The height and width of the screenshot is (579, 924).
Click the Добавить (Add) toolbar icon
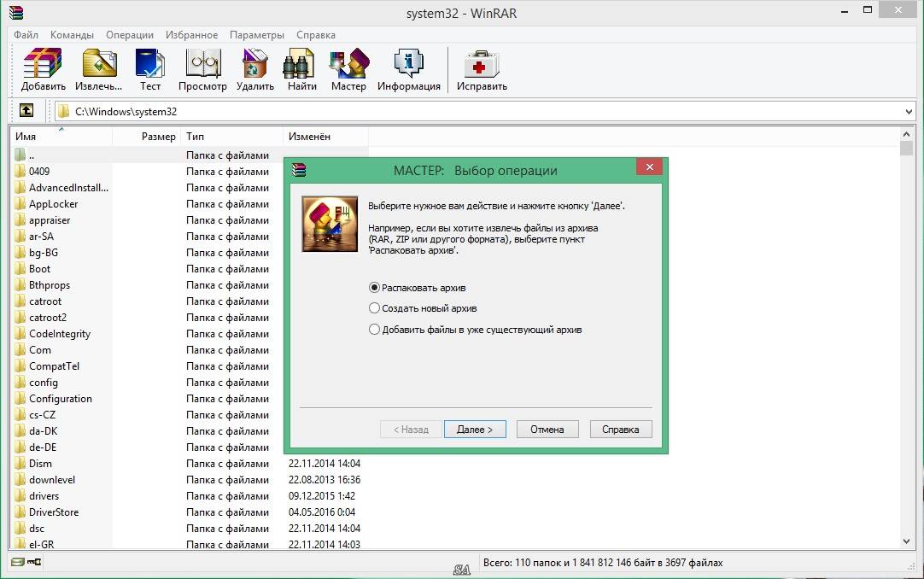point(43,70)
